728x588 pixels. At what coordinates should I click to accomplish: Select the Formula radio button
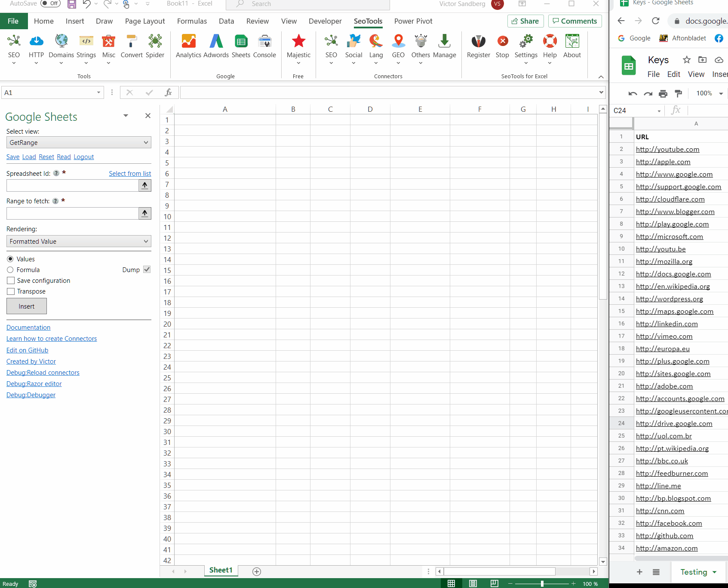click(x=10, y=269)
